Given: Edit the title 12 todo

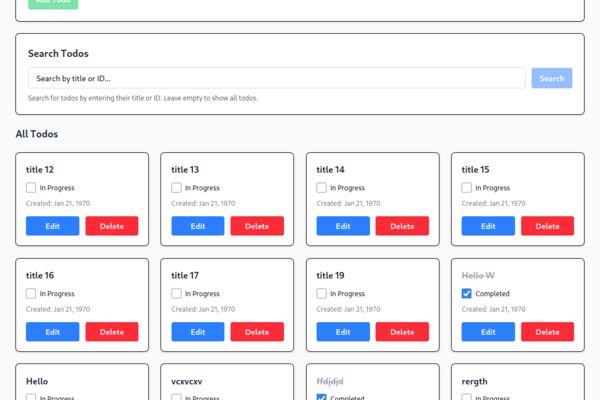Looking at the screenshot, I should coord(52,226).
